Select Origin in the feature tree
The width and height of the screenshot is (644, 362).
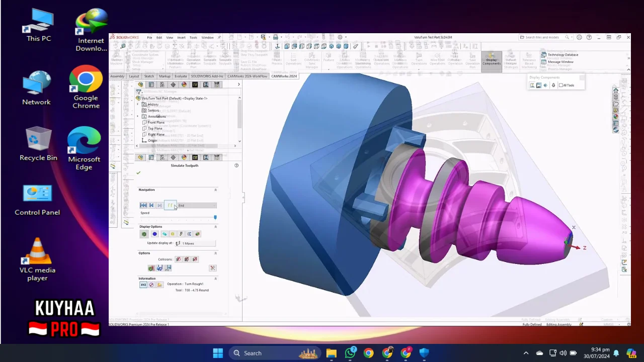(x=152, y=141)
